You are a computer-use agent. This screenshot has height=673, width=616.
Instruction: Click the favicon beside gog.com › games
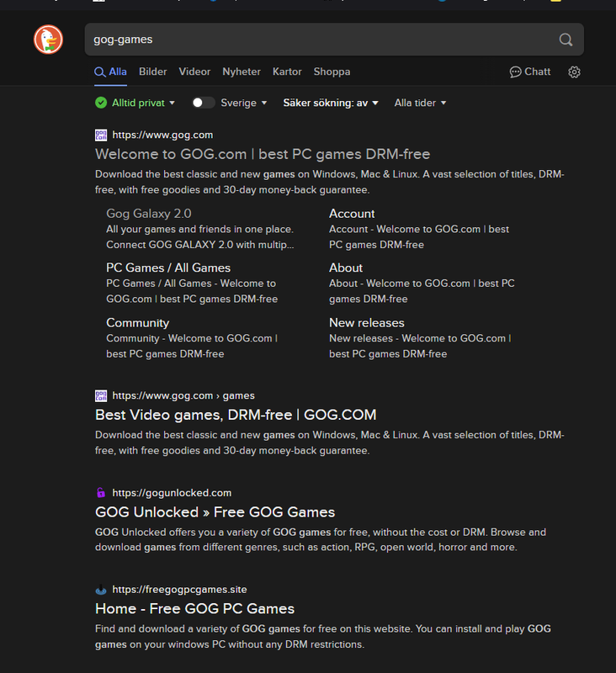pyautogui.click(x=101, y=395)
